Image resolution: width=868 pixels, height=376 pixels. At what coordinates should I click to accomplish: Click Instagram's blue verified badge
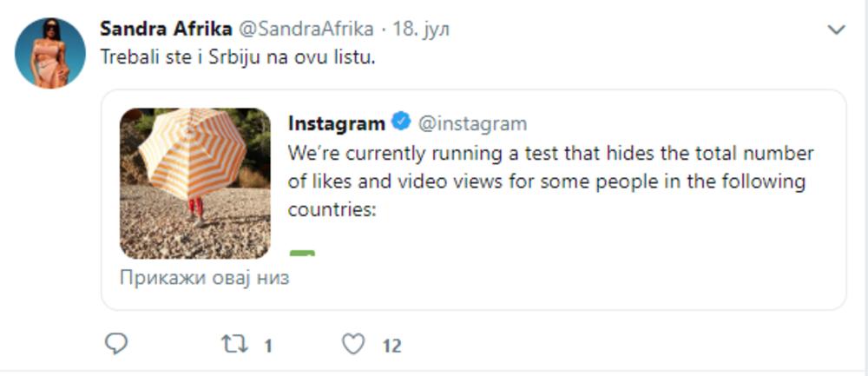[x=400, y=122]
